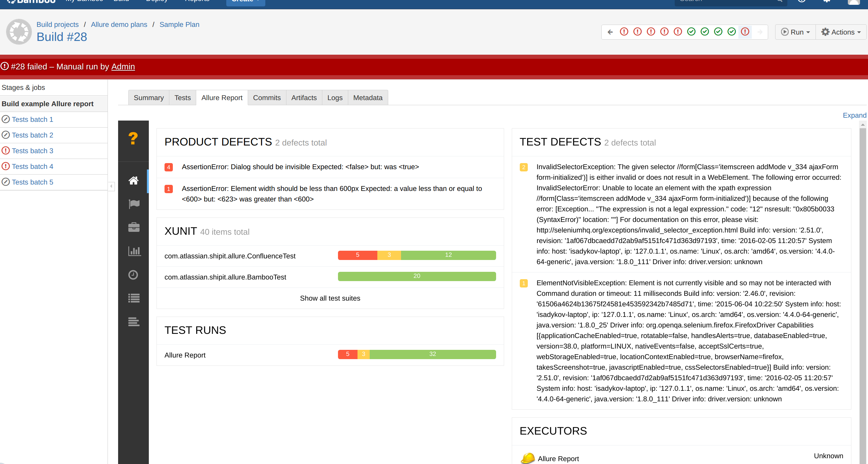Screen dimensions: 868x464
Task: Click Show all test suites
Action: 330,298
